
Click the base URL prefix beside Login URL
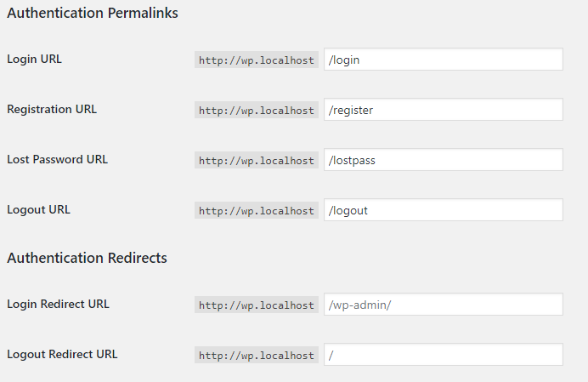click(x=257, y=60)
